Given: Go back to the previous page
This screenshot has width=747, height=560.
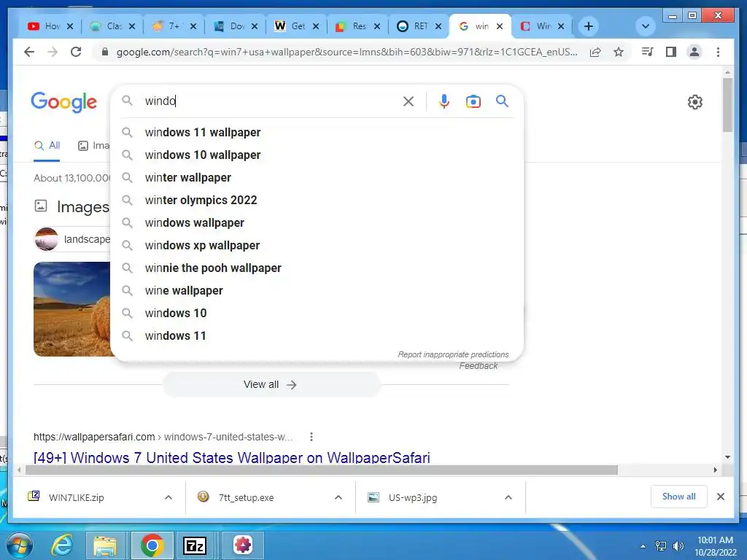Looking at the screenshot, I should click(x=29, y=52).
